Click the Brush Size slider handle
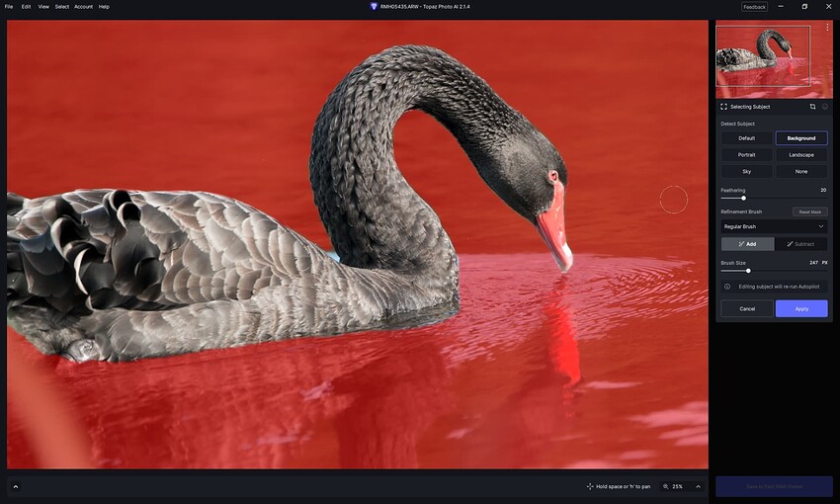Viewport: 840px width, 504px height. 748,271
